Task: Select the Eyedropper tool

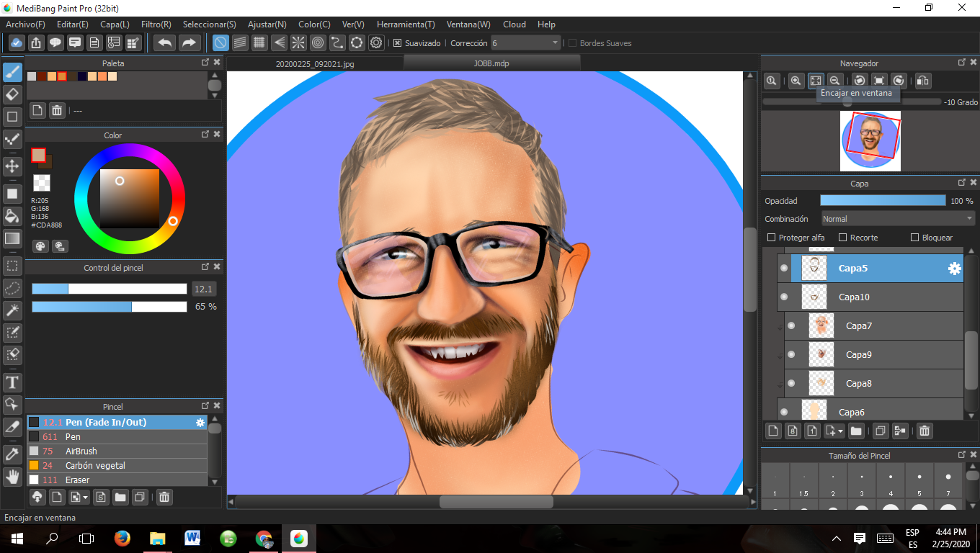Action: pos(12,454)
